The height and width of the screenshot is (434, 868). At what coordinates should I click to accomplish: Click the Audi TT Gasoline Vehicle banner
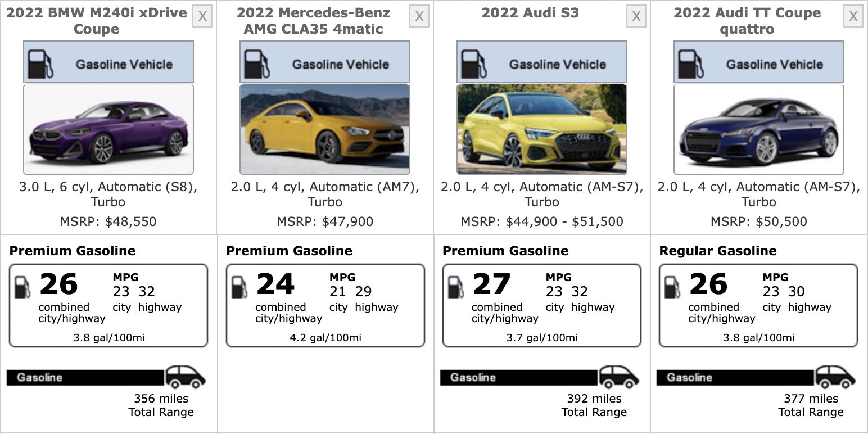tap(758, 62)
